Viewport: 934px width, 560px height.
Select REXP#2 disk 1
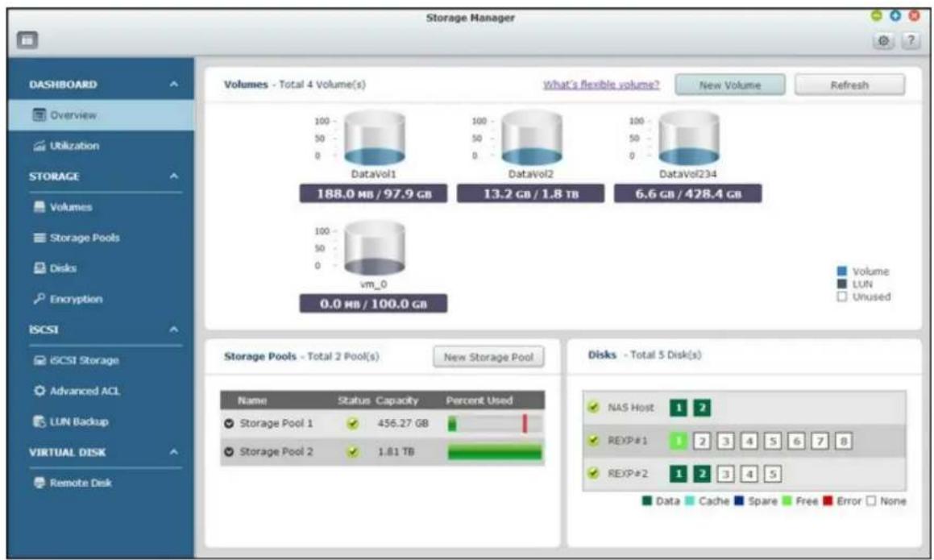coord(679,474)
